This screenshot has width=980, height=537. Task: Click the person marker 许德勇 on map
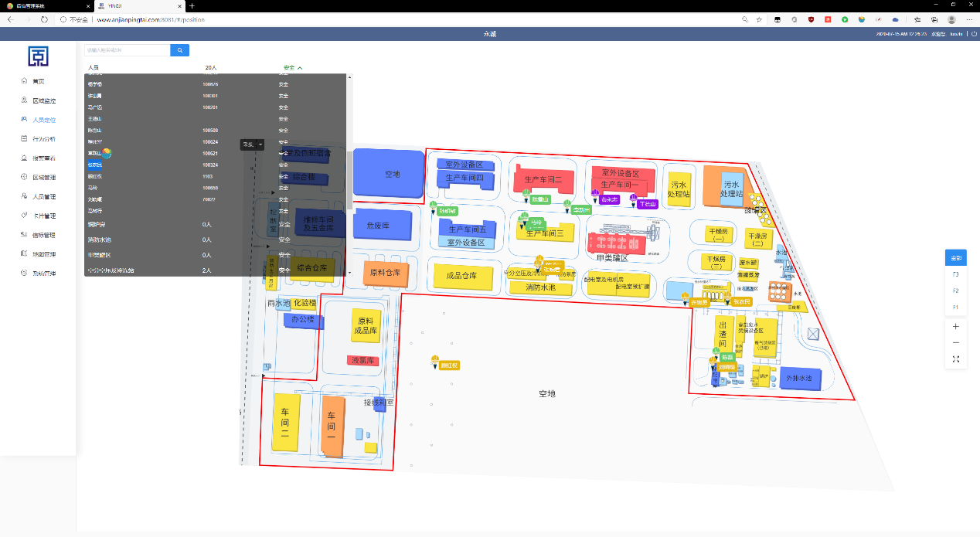[x=699, y=302]
